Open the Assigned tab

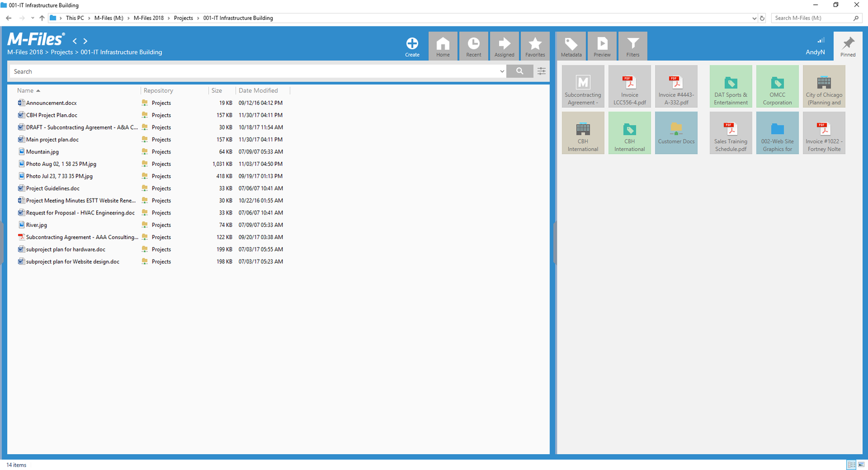[504, 46]
